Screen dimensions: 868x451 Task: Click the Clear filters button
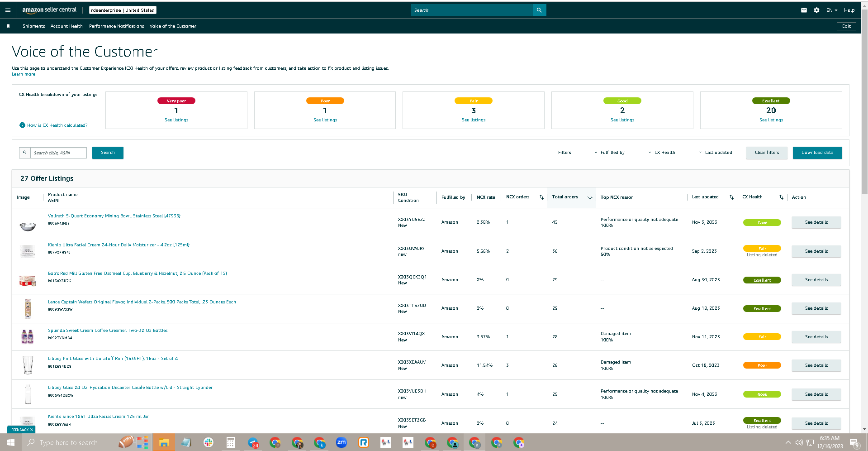click(767, 153)
